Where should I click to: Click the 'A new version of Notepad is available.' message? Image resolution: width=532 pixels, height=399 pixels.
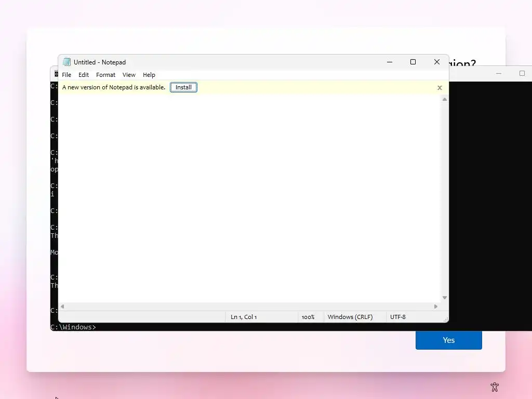pyautogui.click(x=114, y=87)
